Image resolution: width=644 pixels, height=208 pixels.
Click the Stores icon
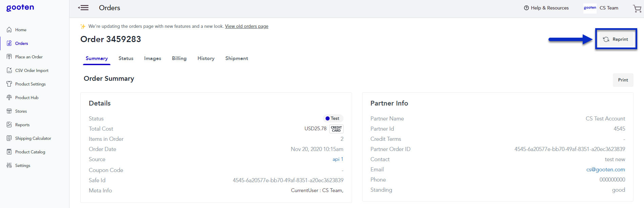click(9, 111)
